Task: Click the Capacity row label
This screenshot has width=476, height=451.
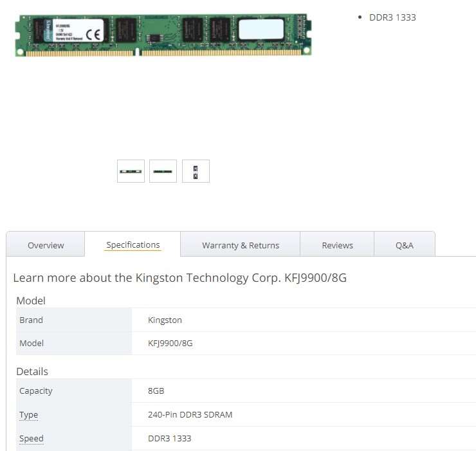Action: point(36,391)
